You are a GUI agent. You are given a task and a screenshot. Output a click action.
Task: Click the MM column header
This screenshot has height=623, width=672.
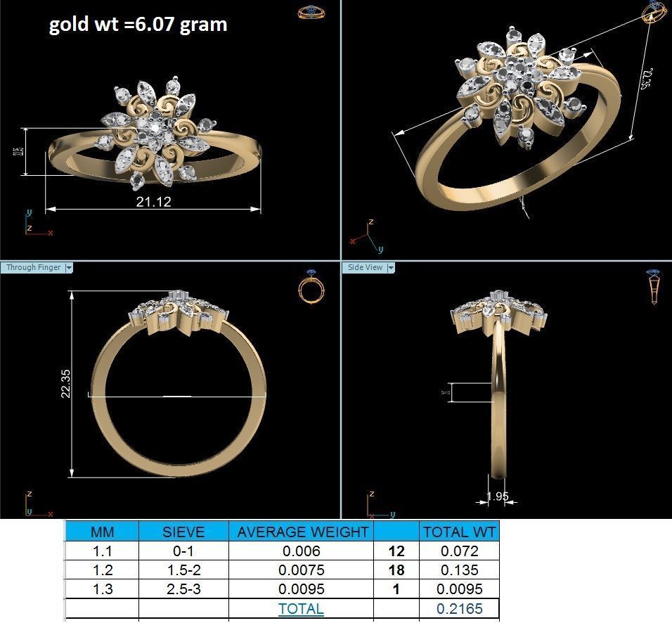point(103,532)
